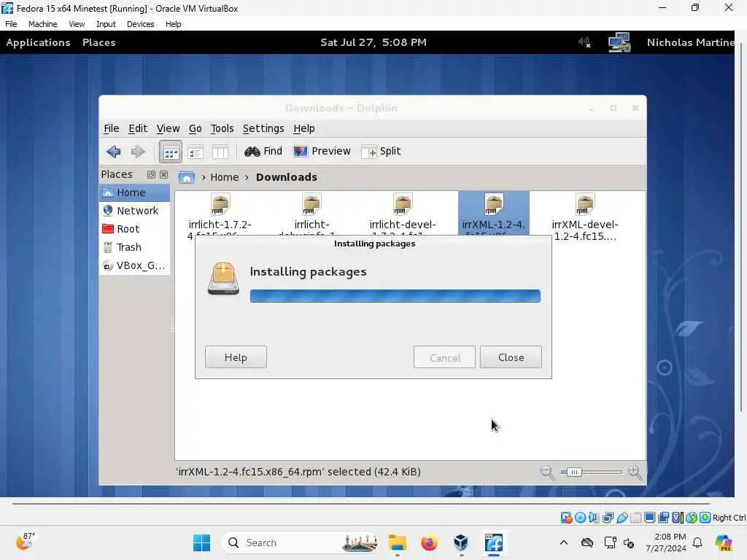Go to Home in breadcrumb
747x560 pixels.
(x=225, y=177)
